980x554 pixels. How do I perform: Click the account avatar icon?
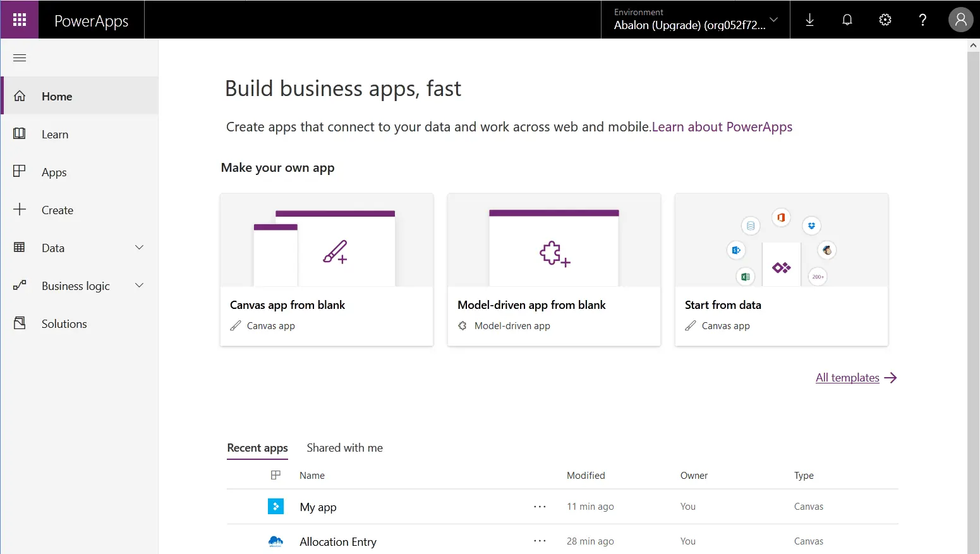click(x=960, y=20)
